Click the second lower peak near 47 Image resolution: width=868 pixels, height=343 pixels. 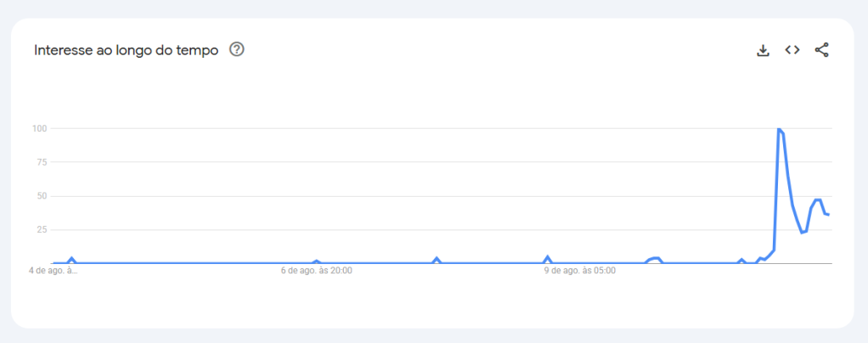[x=818, y=200]
